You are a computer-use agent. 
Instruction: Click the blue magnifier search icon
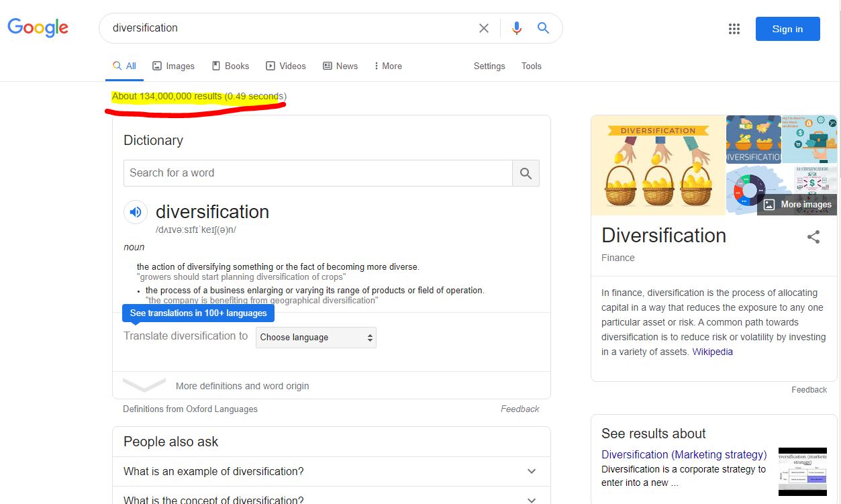(x=543, y=28)
